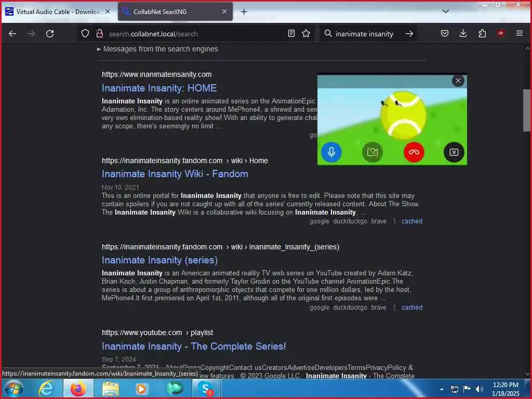Click the search bar magnifier icon
Viewport: 532px width, 399px height.
pyautogui.click(x=328, y=33)
